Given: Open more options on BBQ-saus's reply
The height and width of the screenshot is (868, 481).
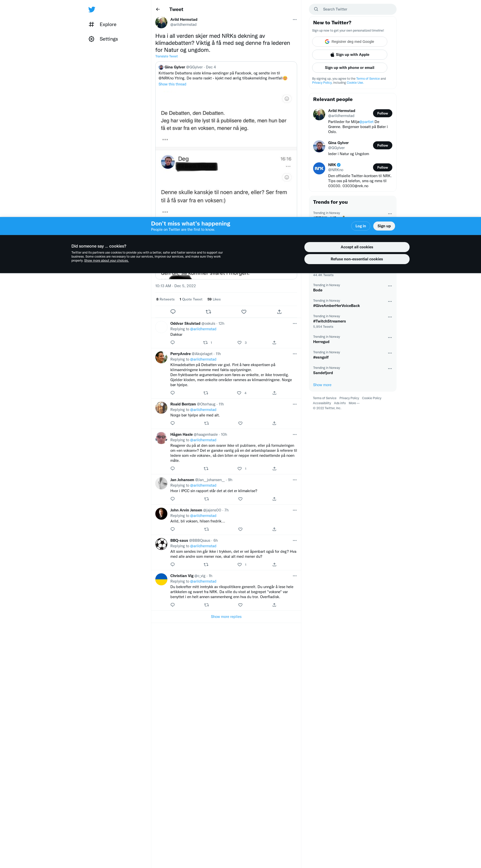Looking at the screenshot, I should (294, 540).
